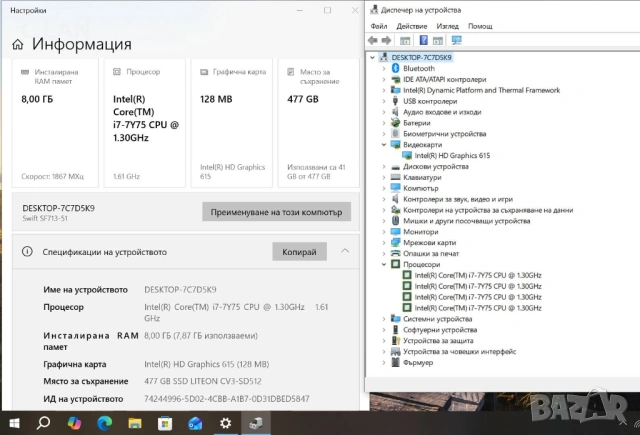Image resolution: width=640 pixels, height=435 pixels.
Task: Select the Монитори category in the tree
Action: [420, 232]
